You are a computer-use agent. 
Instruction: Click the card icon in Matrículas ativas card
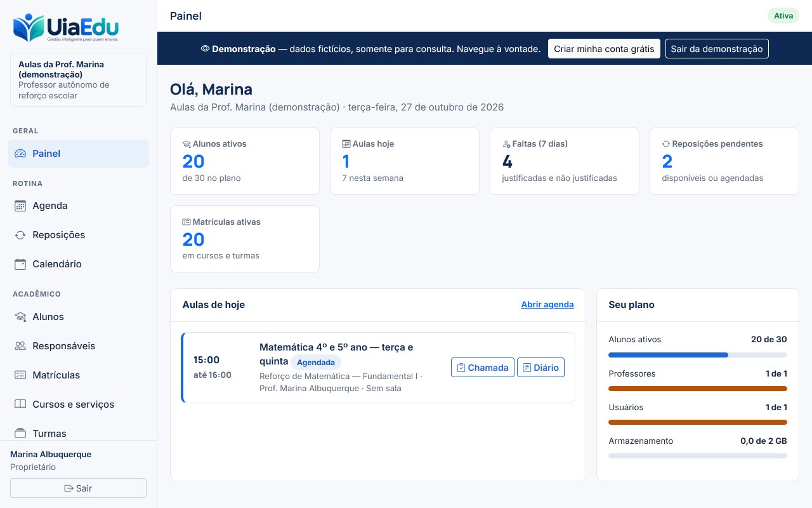coord(187,222)
